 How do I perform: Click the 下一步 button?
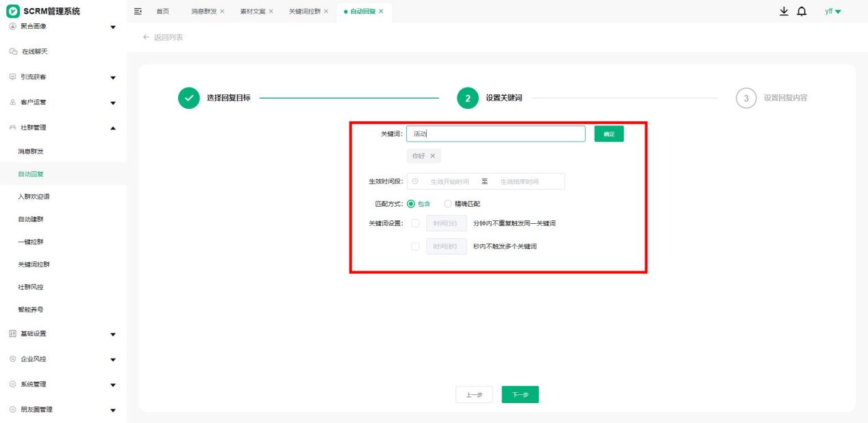[x=520, y=395]
